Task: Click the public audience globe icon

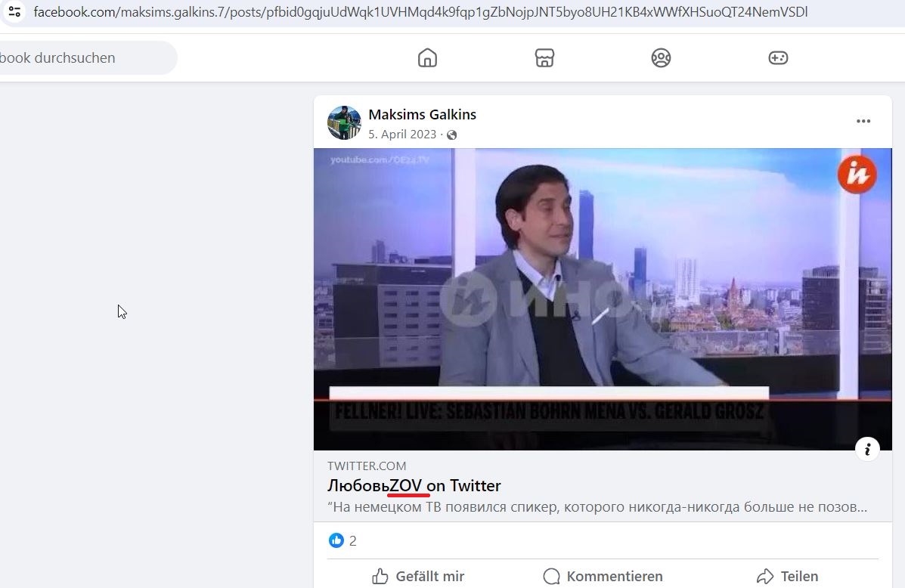Action: (x=452, y=135)
